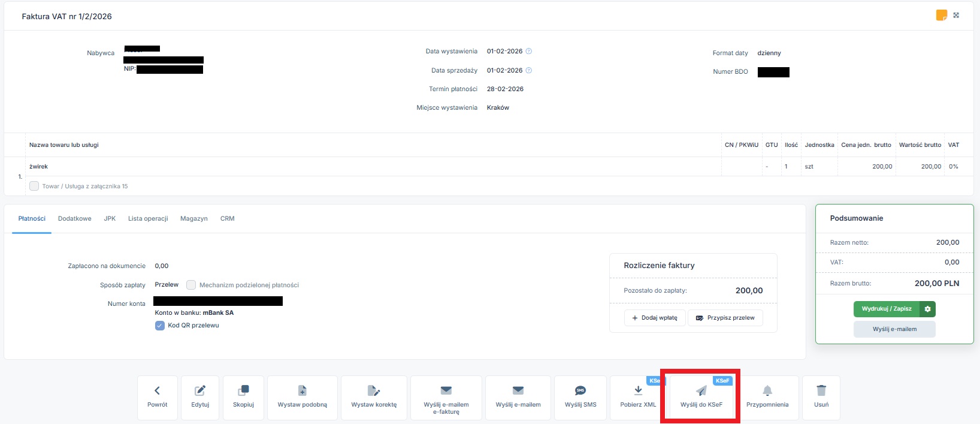Delete invoice with Usuń trash icon
Image resolution: width=980 pixels, height=424 pixels.
tap(821, 391)
